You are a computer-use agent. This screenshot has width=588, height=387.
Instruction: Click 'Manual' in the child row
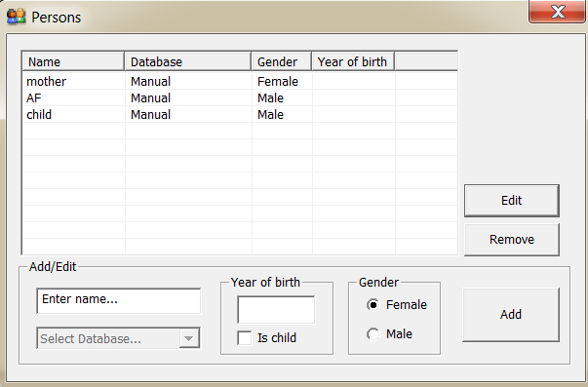point(150,114)
